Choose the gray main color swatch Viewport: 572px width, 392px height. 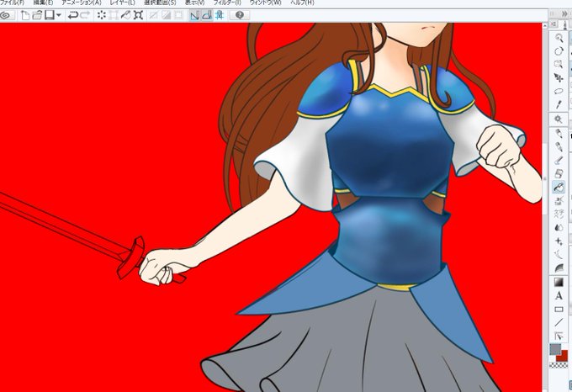coord(555,349)
